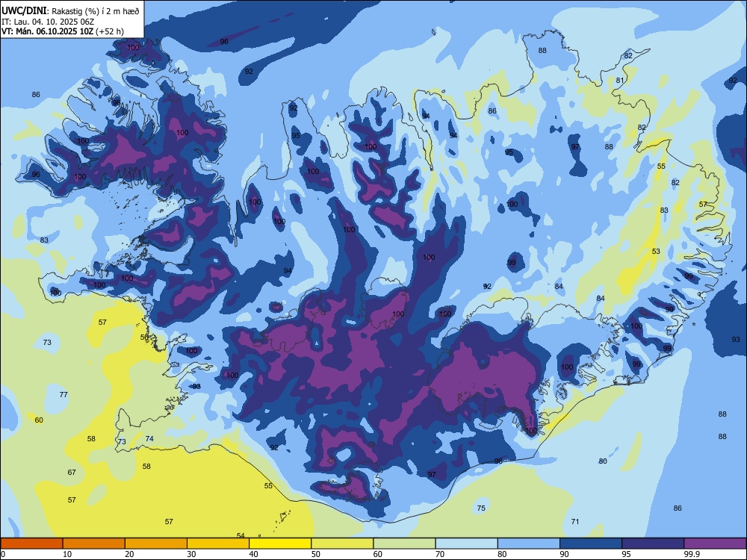Pick the 80–90 medium blue legend swatch
This screenshot has height=560, width=747.
pyautogui.click(x=529, y=544)
